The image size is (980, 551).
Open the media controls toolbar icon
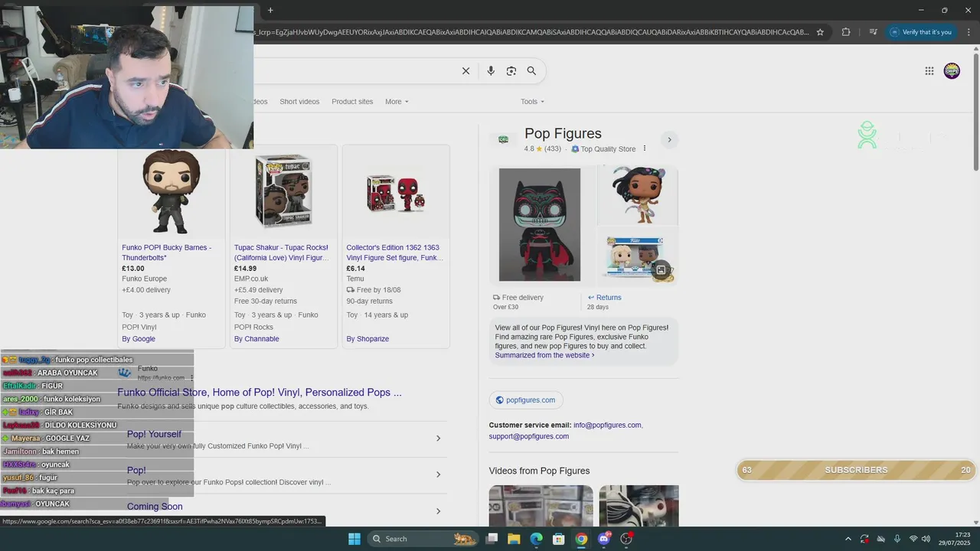(x=873, y=32)
